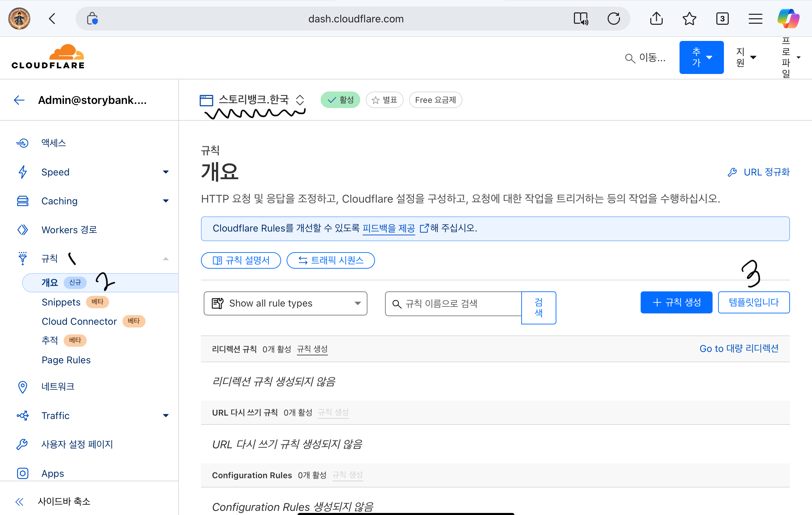Image resolution: width=812 pixels, height=515 pixels.
Task: Open the 피드백을 제공 link
Action: click(x=389, y=228)
